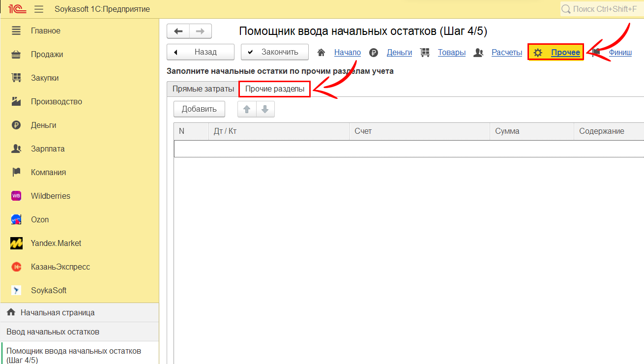Screen dimensions: 644x364
Task: Go back with left arrow button
Action: 178,31
